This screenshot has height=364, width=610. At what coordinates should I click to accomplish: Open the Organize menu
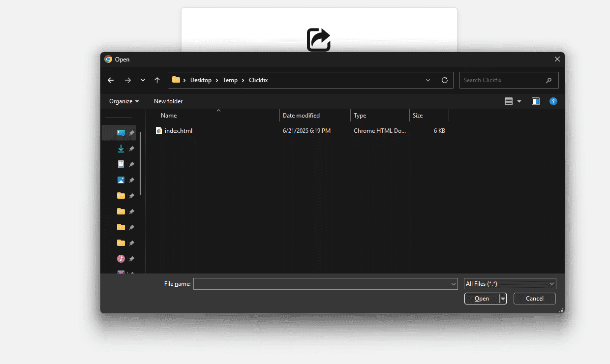click(124, 101)
